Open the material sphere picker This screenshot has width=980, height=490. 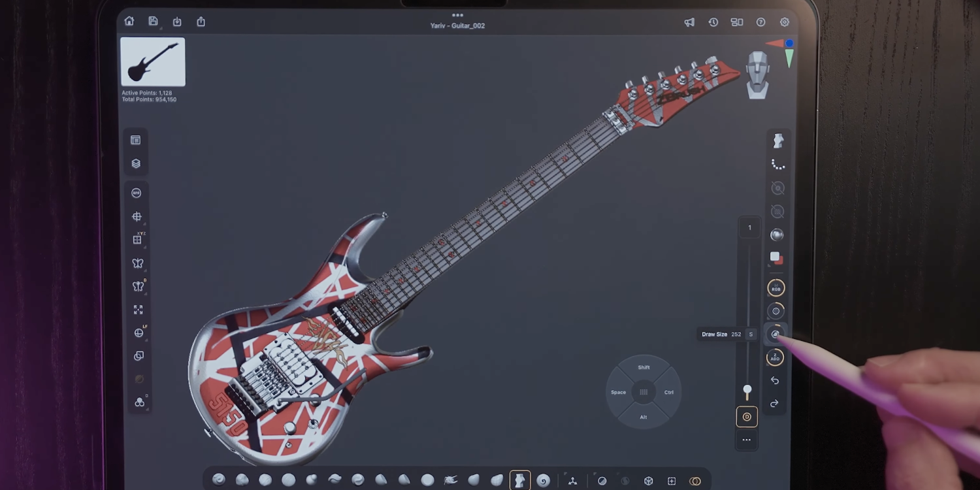pyautogui.click(x=777, y=235)
